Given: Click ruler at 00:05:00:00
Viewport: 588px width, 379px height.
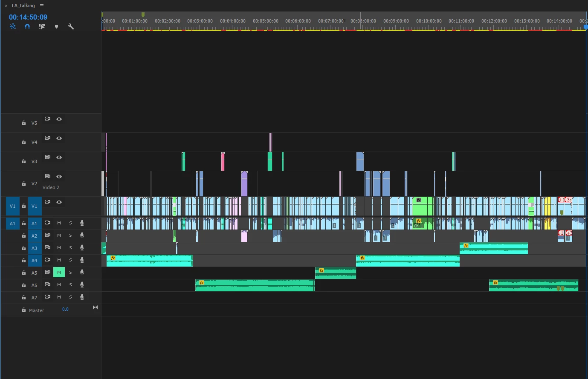Looking at the screenshot, I should click(x=265, y=21).
